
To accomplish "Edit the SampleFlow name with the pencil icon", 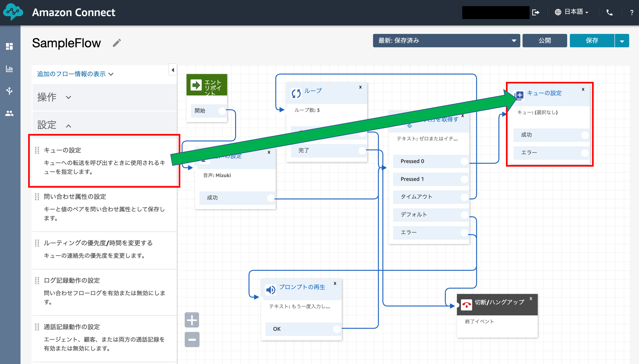I will point(117,43).
